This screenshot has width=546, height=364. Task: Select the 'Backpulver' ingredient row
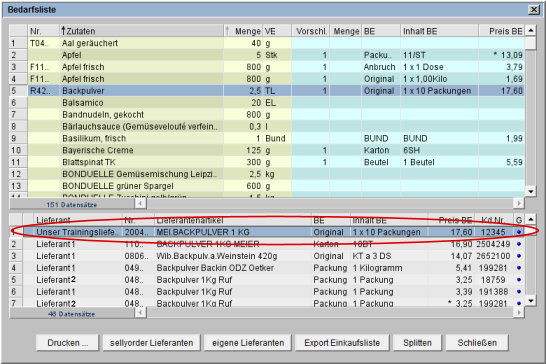click(x=267, y=91)
